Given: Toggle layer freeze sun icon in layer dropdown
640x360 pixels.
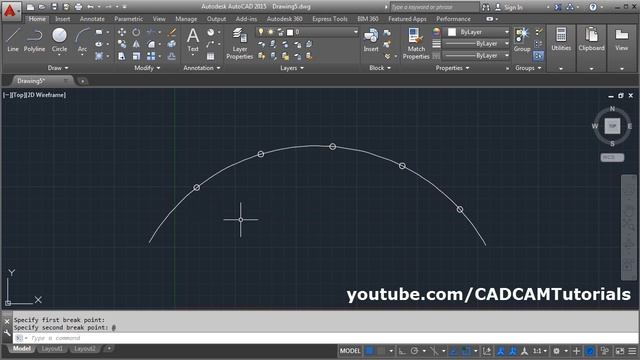Looking at the screenshot, I should [270, 32].
